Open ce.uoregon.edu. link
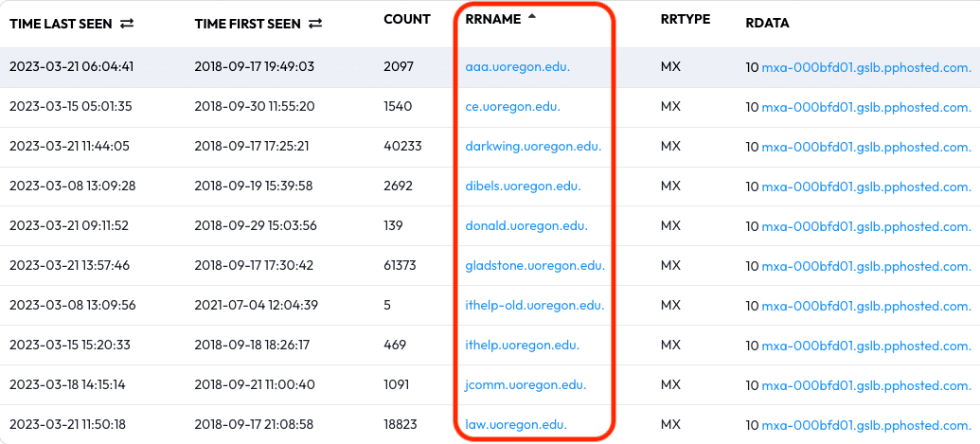The image size is (980, 444). pos(512,106)
